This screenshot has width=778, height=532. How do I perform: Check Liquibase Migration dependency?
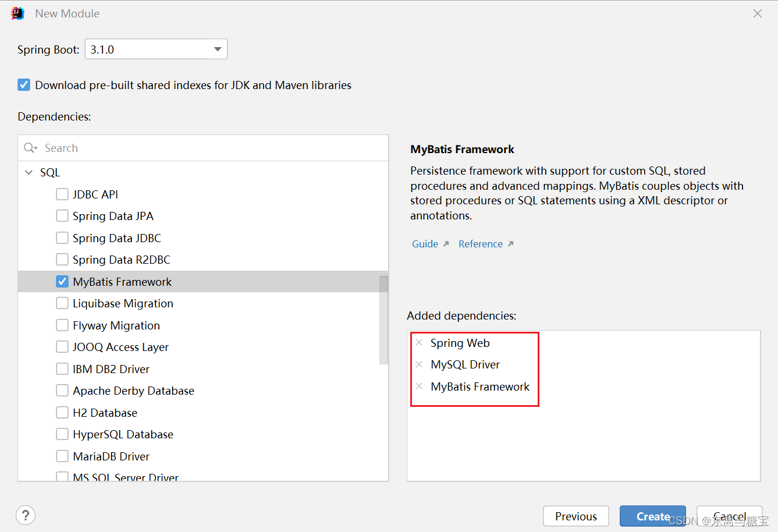(x=62, y=303)
